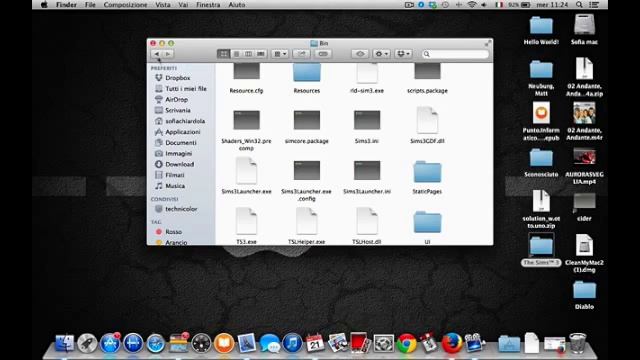Open Firefox from the Dock

click(451, 343)
